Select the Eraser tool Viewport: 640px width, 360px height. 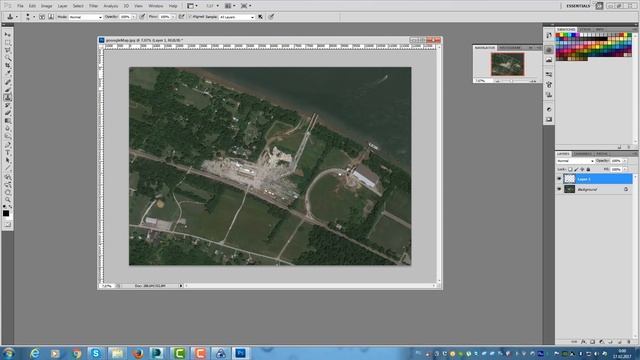pyautogui.click(x=7, y=113)
